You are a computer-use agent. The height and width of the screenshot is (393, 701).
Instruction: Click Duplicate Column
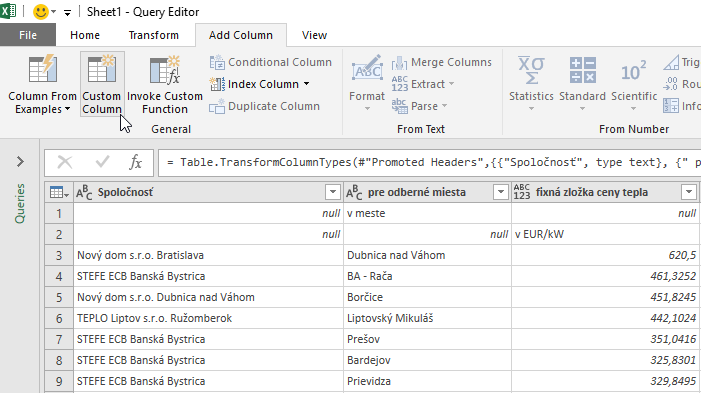click(x=264, y=106)
